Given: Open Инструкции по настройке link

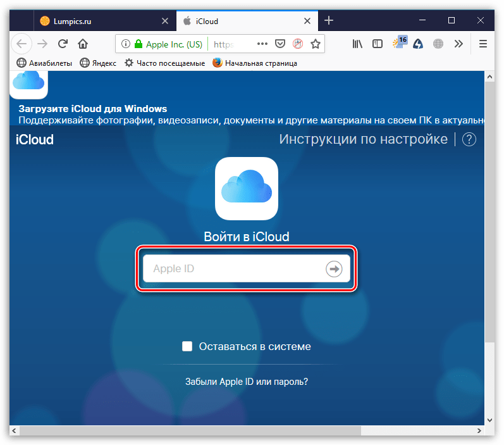Looking at the screenshot, I should (x=363, y=139).
